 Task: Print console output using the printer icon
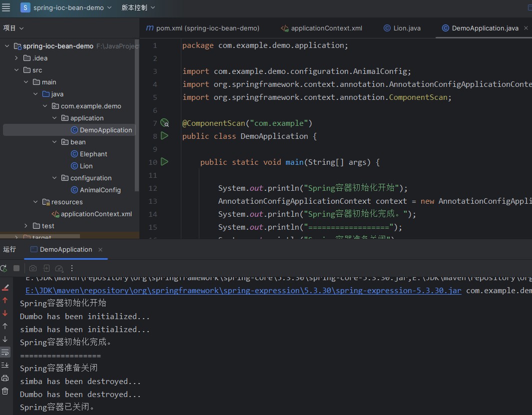5,378
